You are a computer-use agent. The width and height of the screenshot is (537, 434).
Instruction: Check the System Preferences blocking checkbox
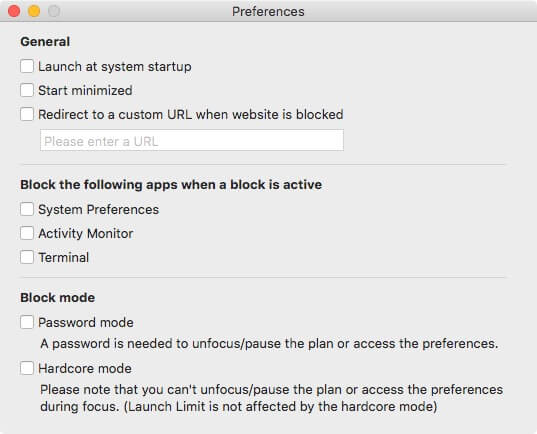(27, 209)
